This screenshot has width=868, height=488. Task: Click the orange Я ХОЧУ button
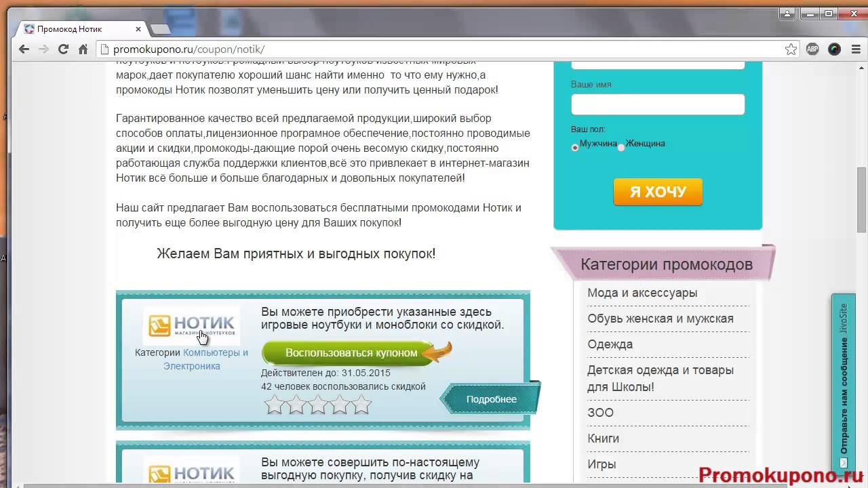click(658, 192)
